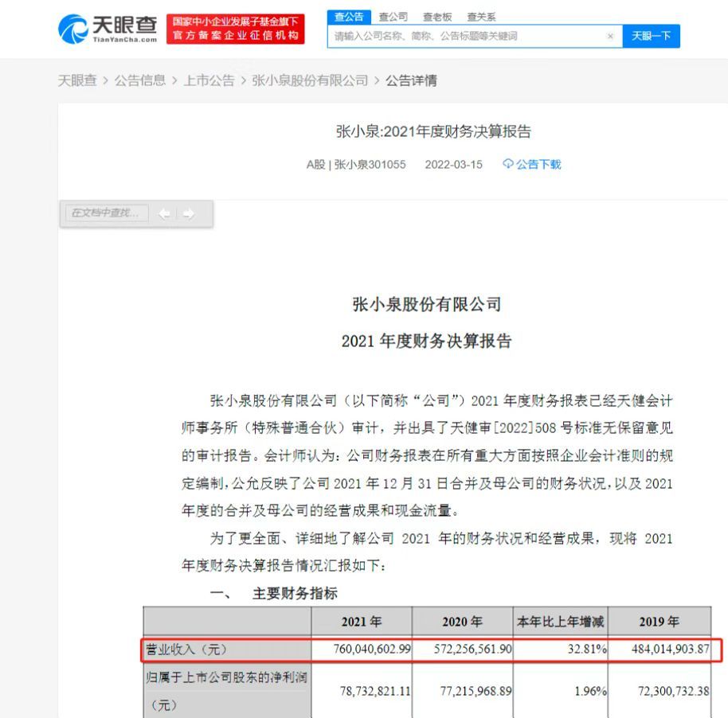Image resolution: width=728 pixels, height=718 pixels.
Task: Select the 查公司 search tab
Action: tap(393, 18)
